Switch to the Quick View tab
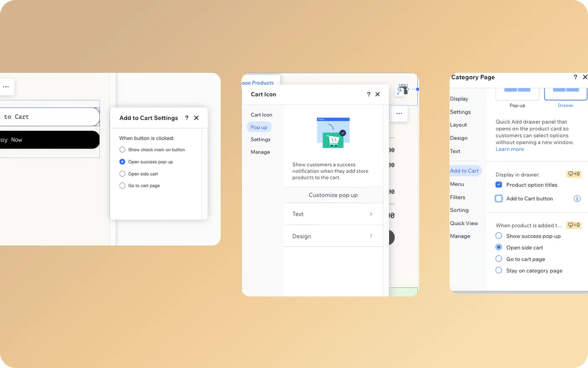 [x=464, y=223]
